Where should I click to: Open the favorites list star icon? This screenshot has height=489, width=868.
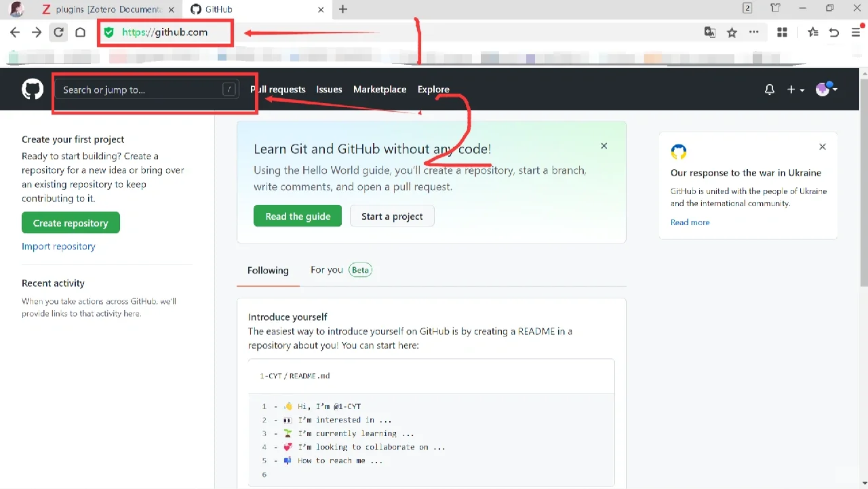pos(813,32)
